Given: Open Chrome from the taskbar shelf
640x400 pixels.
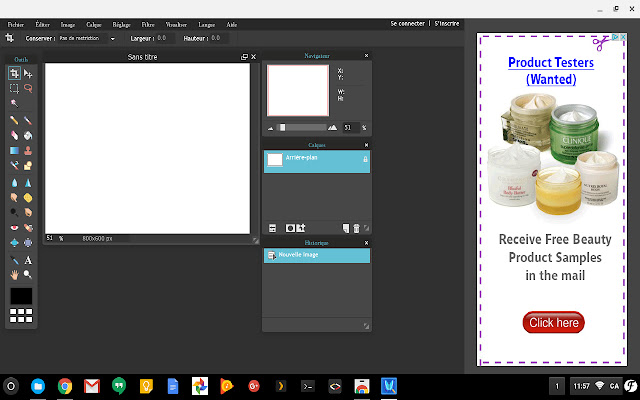Looking at the screenshot, I should pyautogui.click(x=64, y=386).
